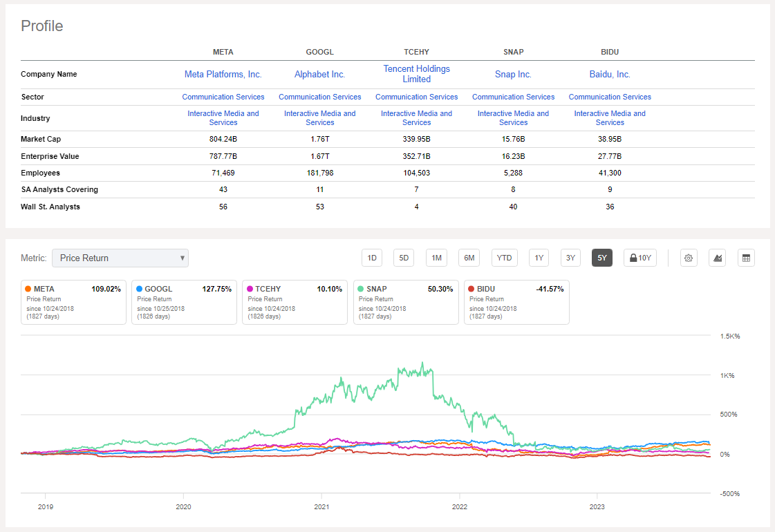The image size is (775, 532).
Task: Click the SNAP column header
Action: pos(513,52)
